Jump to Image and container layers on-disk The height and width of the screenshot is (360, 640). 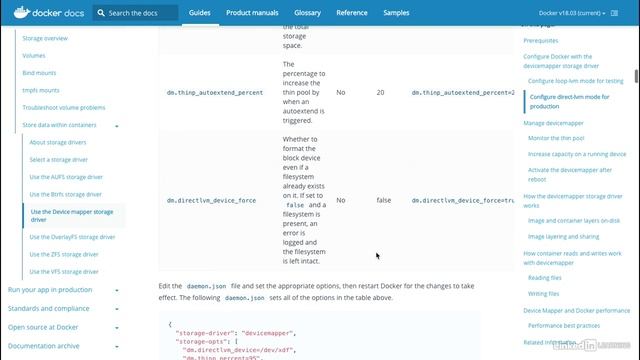pyautogui.click(x=574, y=221)
